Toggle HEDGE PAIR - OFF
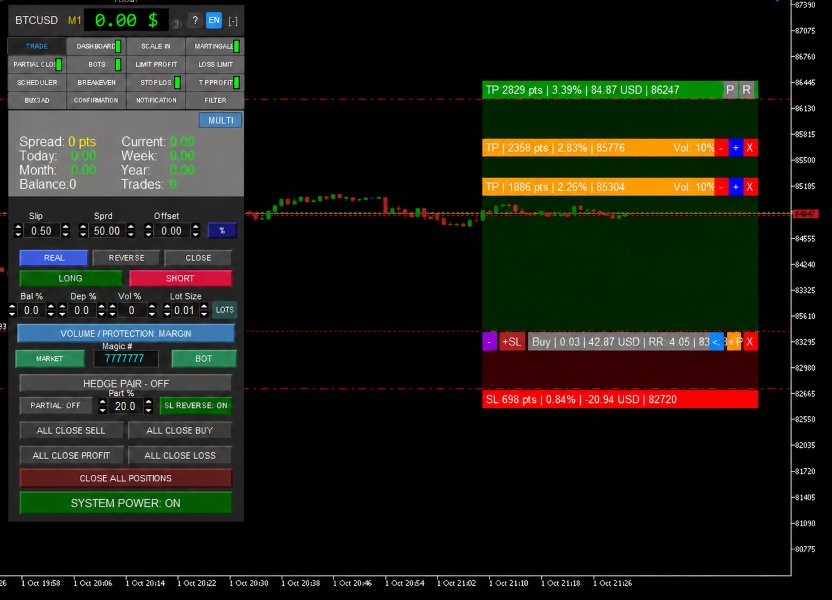 [126, 383]
